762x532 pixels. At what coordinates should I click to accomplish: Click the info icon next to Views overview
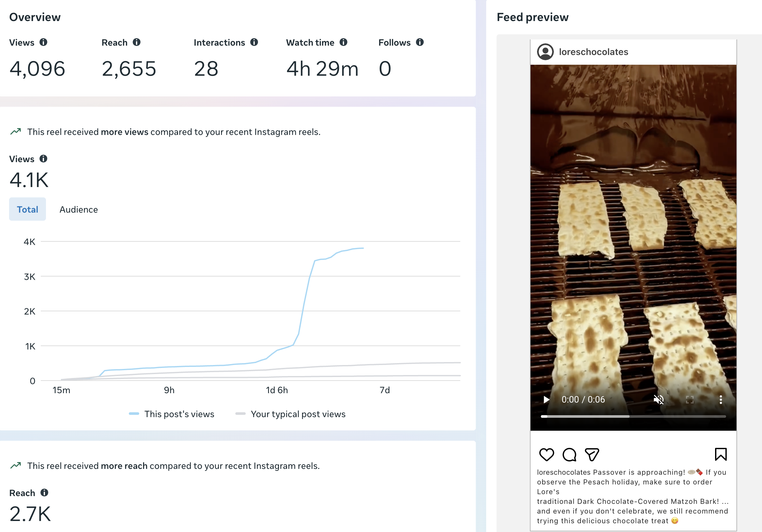[43, 42]
